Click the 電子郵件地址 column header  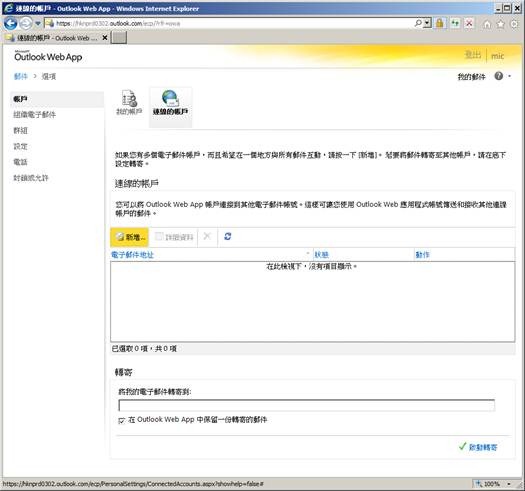(x=132, y=255)
